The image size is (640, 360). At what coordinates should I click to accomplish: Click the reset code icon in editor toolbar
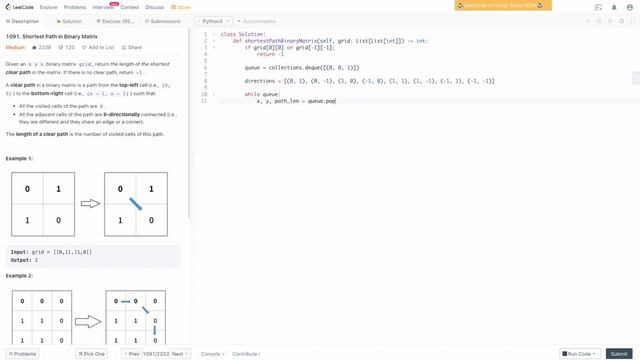[x=610, y=21]
